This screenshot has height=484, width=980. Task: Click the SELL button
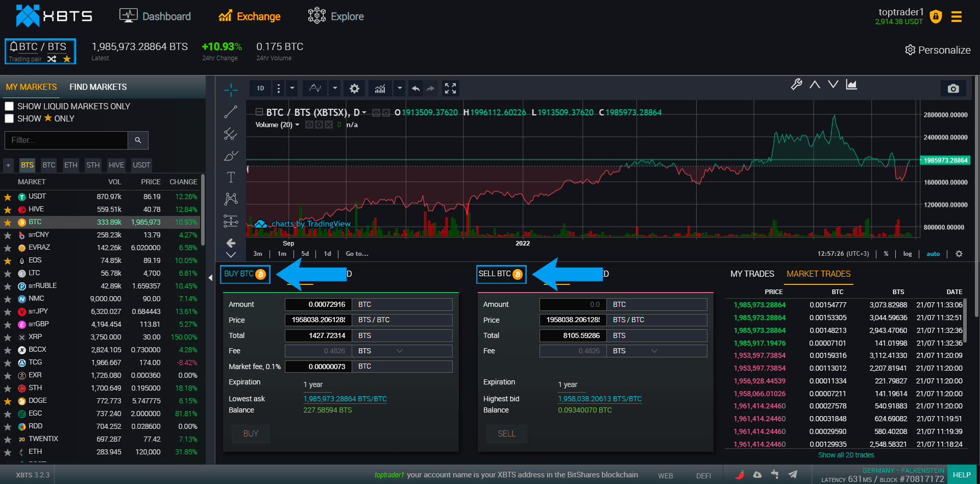click(x=507, y=433)
